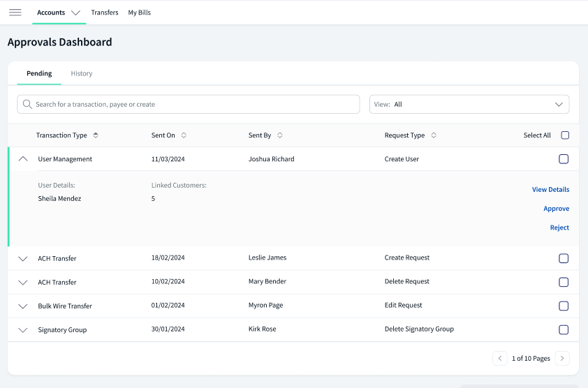
Task: Click the Reject link
Action: point(559,227)
